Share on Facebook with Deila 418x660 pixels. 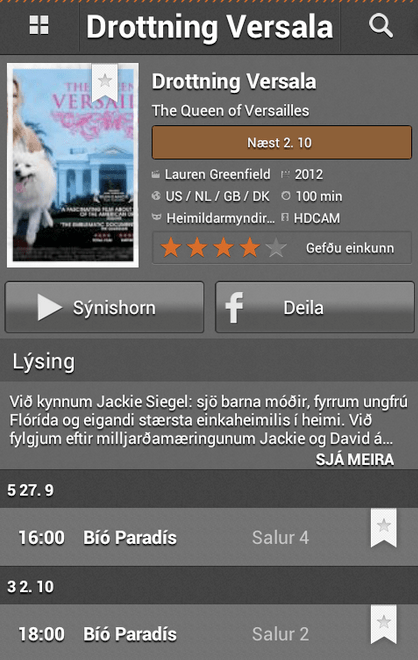pos(315,307)
